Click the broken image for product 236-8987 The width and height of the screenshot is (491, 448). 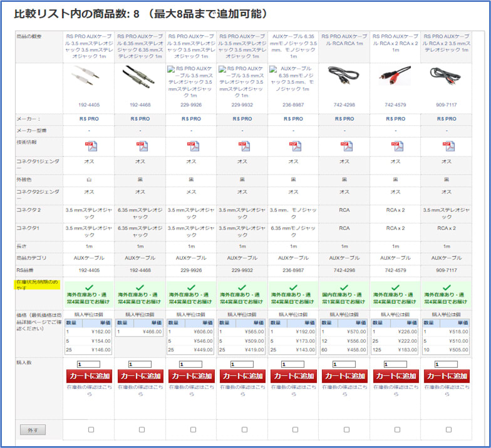(x=293, y=79)
